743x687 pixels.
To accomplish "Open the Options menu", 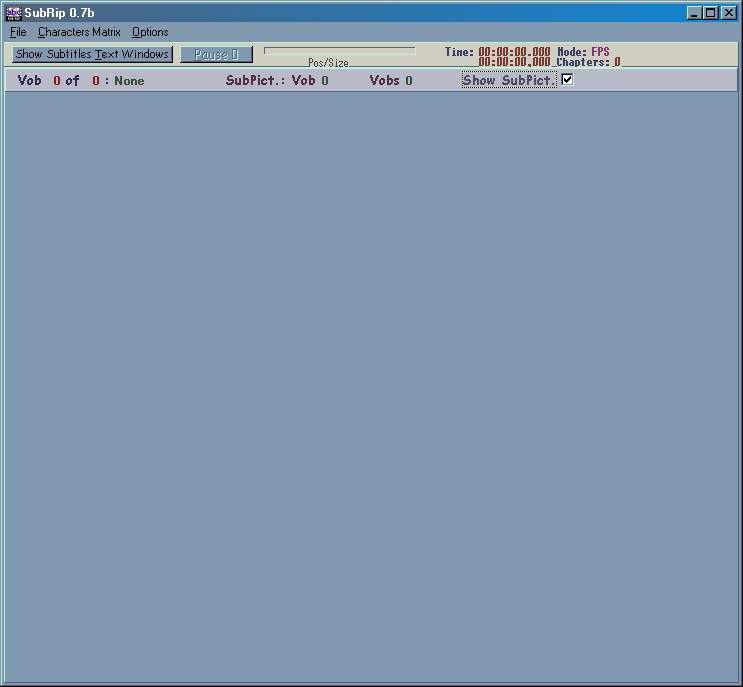I will 150,32.
